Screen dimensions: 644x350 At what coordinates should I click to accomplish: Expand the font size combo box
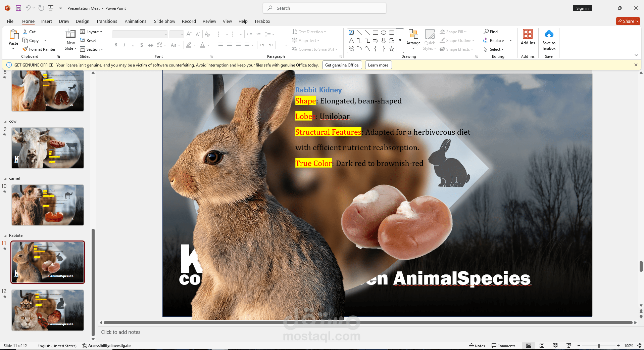tap(182, 34)
